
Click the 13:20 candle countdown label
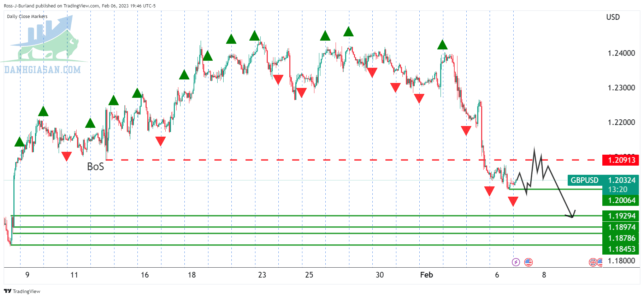tap(618, 190)
